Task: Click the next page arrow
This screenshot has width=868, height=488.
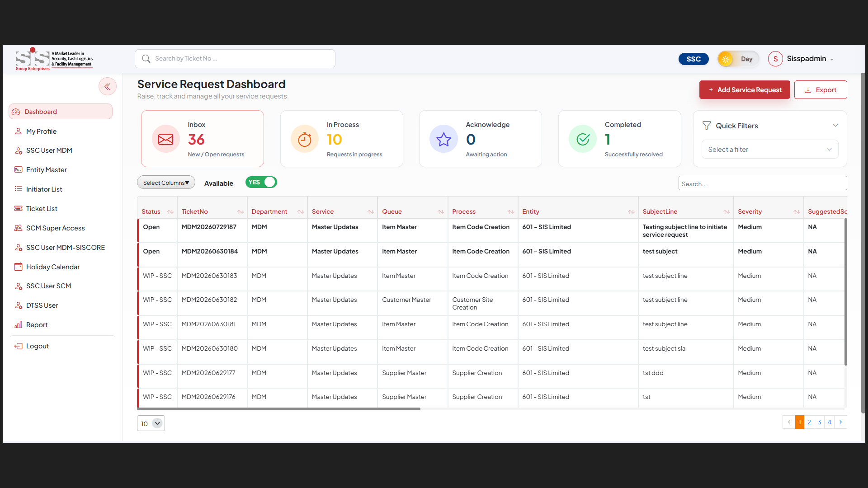Action: 841,422
